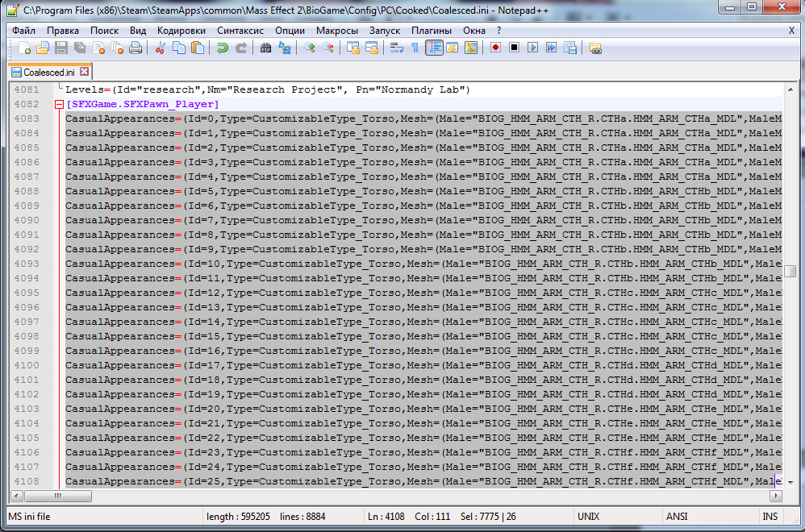Open the Опции menu
The height and width of the screenshot is (532, 805).
290,31
